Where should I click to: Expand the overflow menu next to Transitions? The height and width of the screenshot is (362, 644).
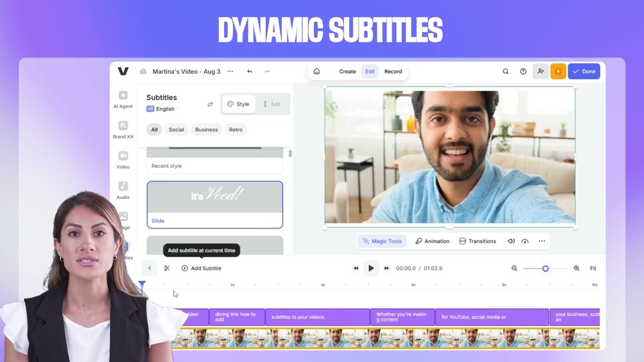pyautogui.click(x=542, y=241)
